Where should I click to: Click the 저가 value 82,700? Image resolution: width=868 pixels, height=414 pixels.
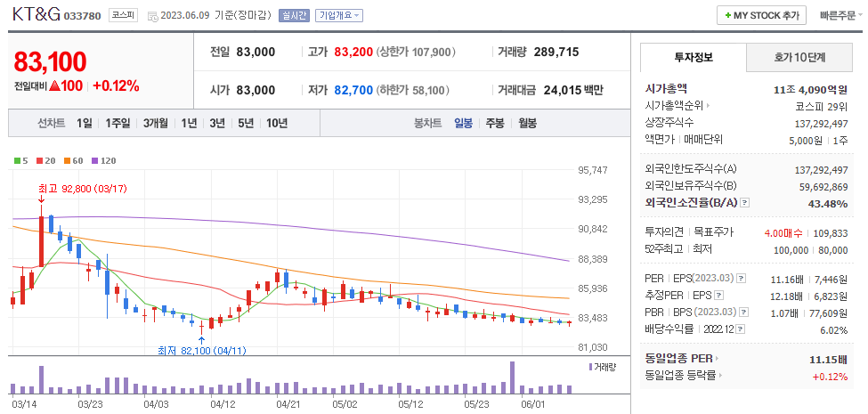353,90
